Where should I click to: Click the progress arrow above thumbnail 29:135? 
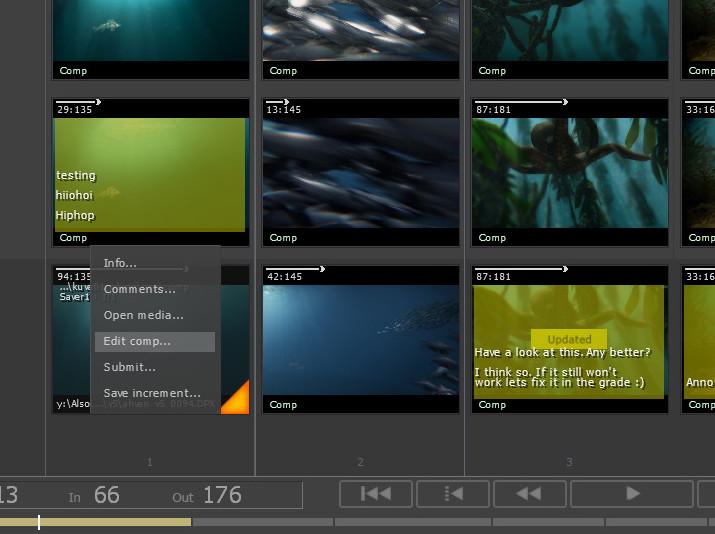(x=78, y=102)
